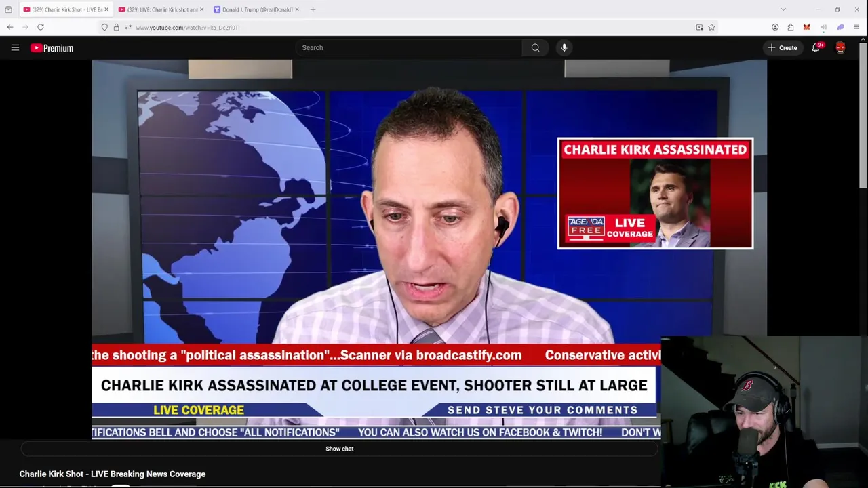Image resolution: width=868 pixels, height=488 pixels.
Task: Close the 'LIVE: Charlie Kirk shot and' tab
Action: point(201,9)
